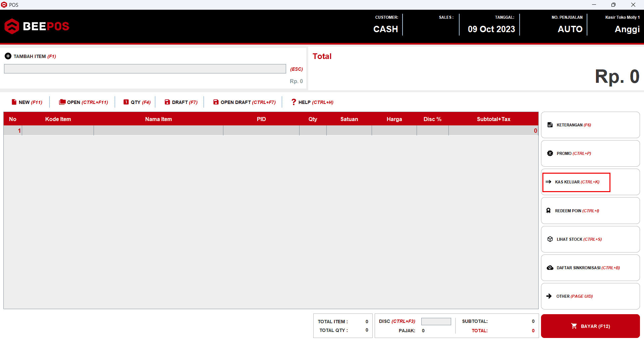Click the DRAFT save icon

click(x=167, y=102)
